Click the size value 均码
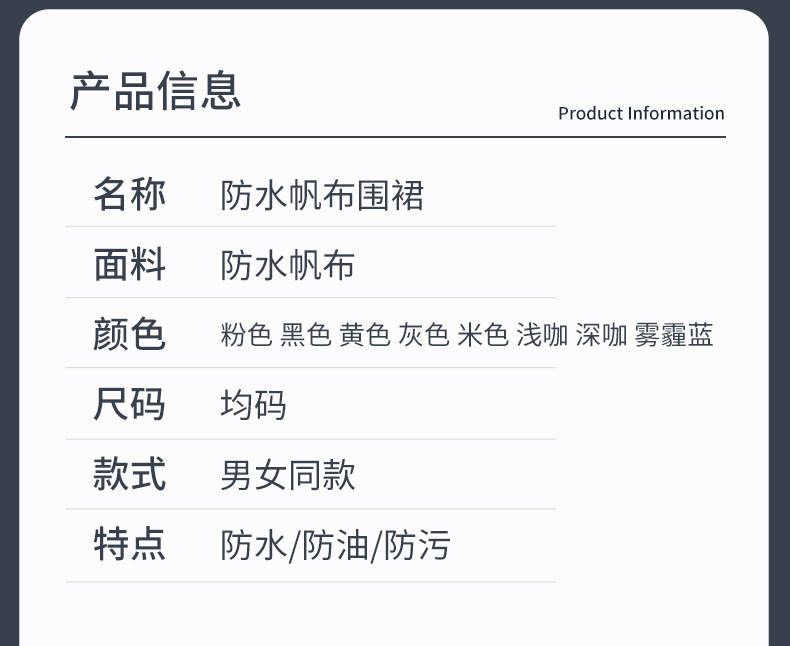790x646 pixels. (x=254, y=405)
